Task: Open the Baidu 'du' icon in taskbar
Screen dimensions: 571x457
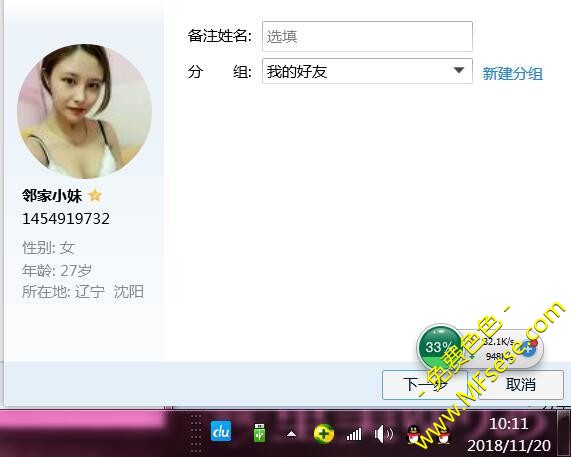Action: (221, 431)
